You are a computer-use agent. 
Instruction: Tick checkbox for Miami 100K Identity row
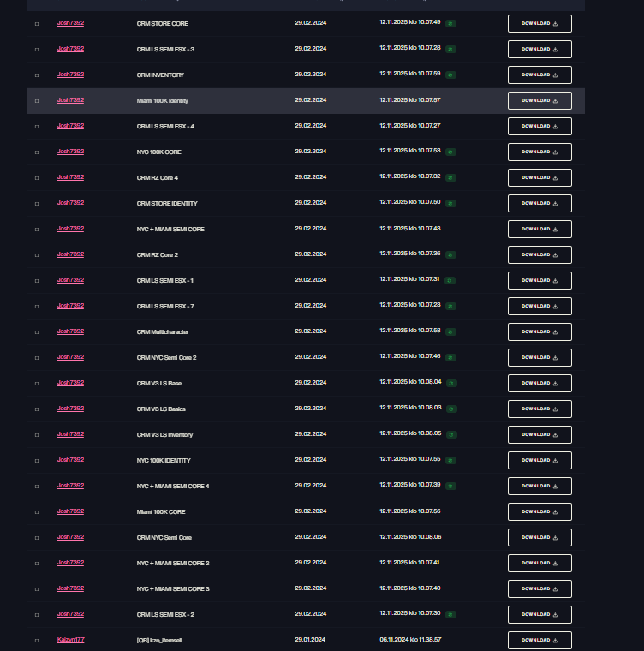point(37,101)
